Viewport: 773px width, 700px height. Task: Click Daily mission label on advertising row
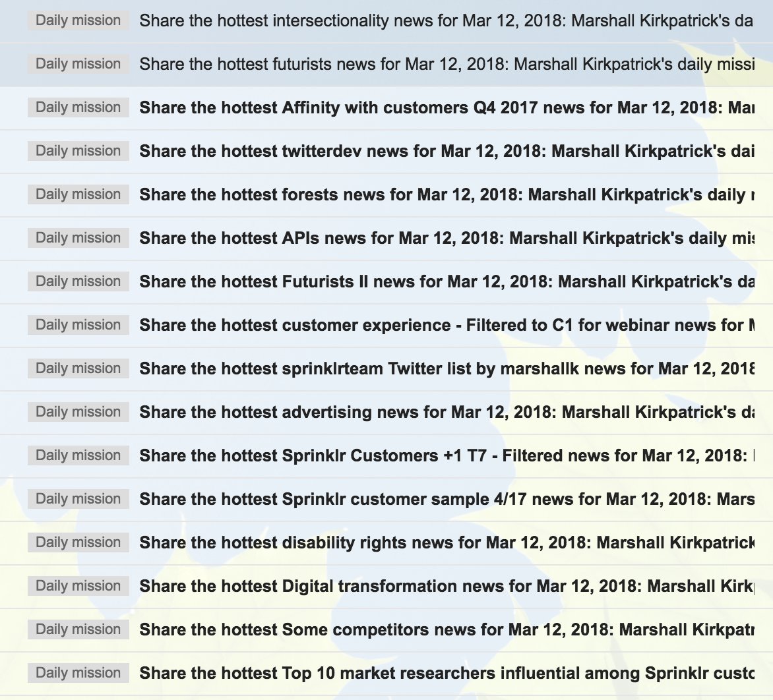[78, 412]
